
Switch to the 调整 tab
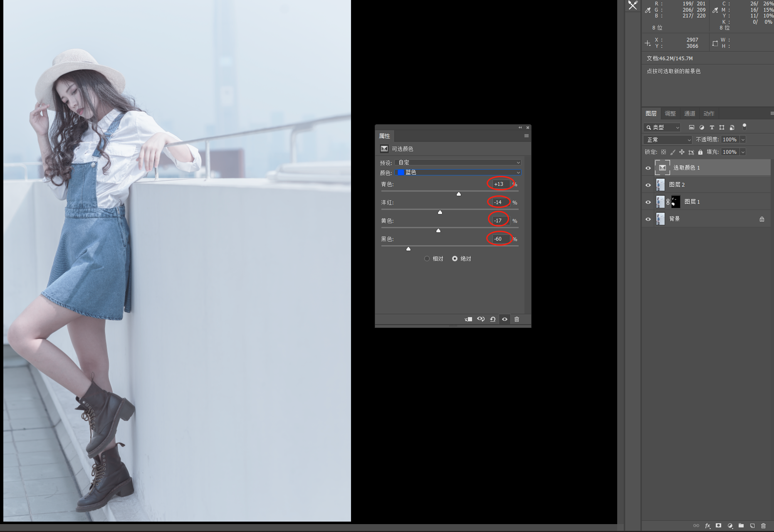pyautogui.click(x=670, y=113)
